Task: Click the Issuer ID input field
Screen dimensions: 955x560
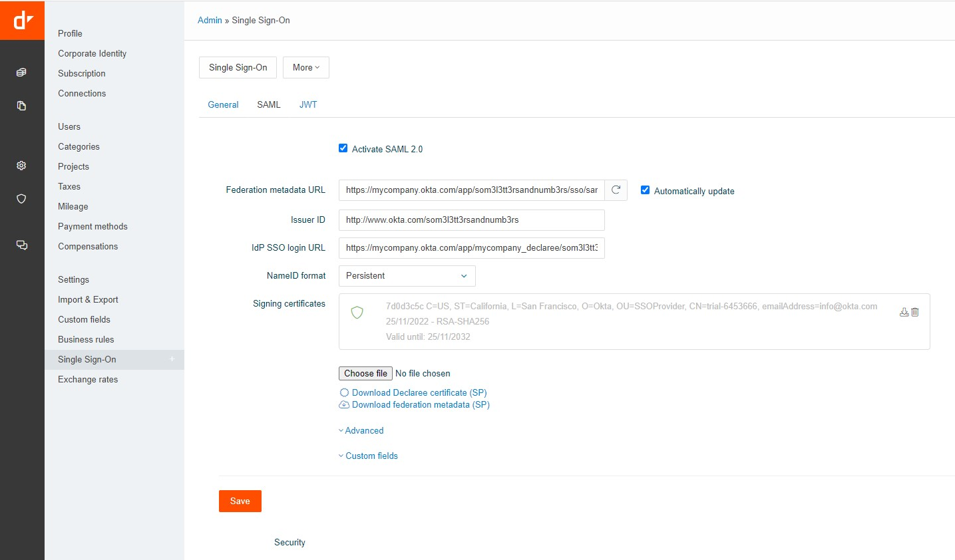Action: point(471,220)
